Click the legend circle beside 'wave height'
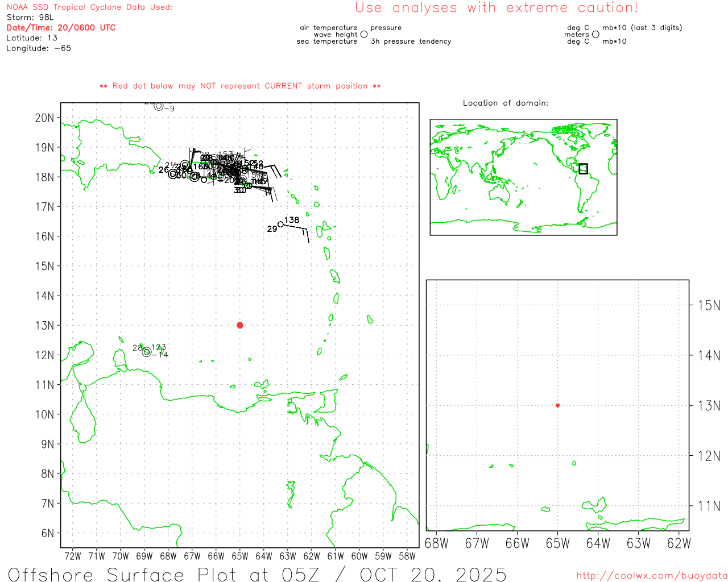 364,35
